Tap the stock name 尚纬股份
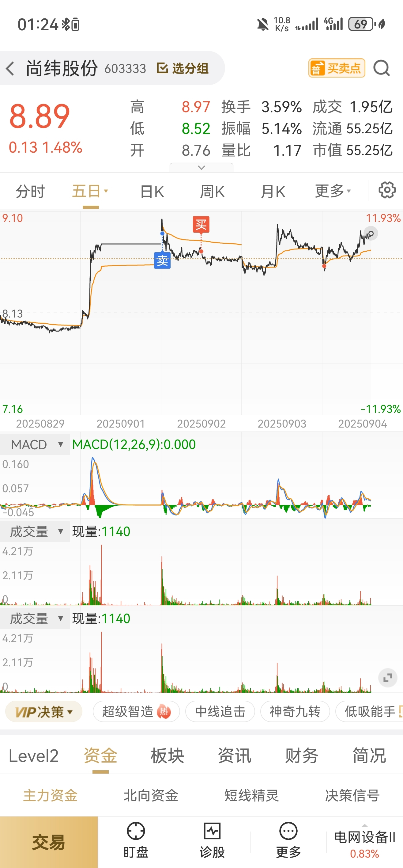The width and height of the screenshot is (403, 868). 62,68
